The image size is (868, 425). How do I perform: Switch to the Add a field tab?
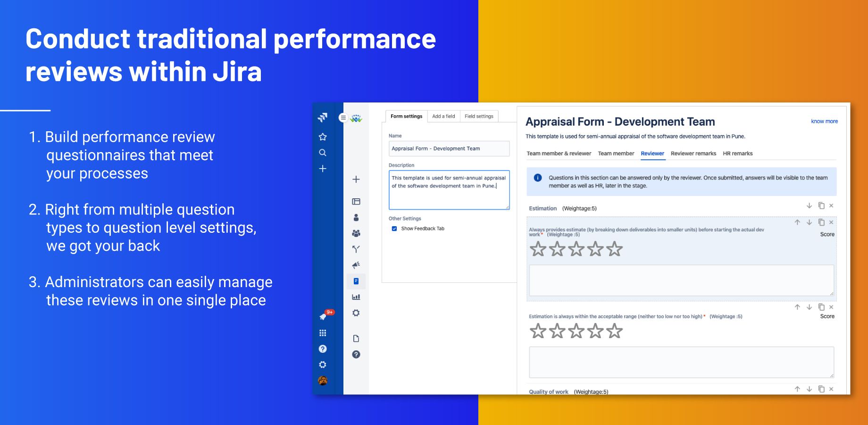(443, 116)
